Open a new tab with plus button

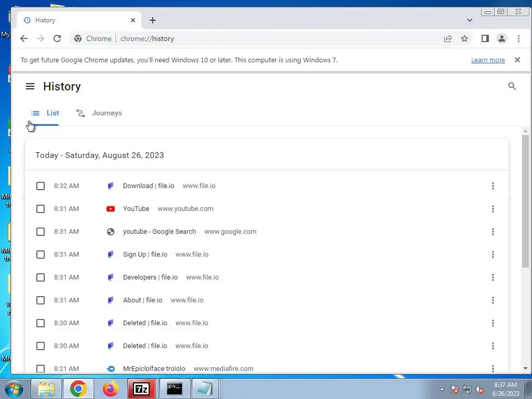[x=153, y=20]
